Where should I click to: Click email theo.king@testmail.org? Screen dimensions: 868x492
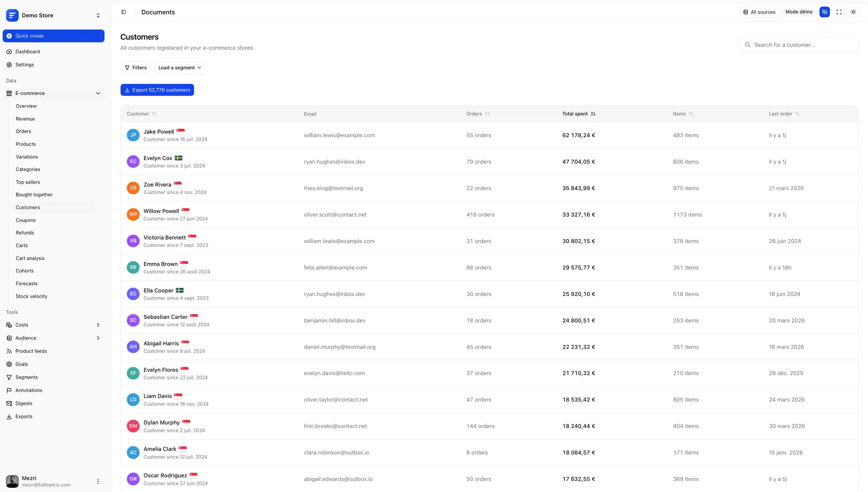(334, 188)
